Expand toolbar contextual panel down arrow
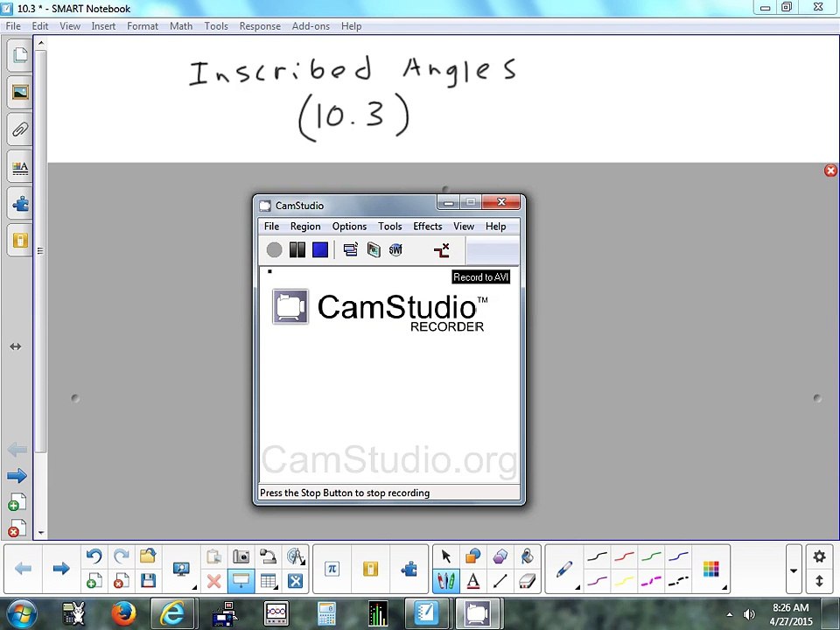This screenshot has width=840, height=630. 794,570
